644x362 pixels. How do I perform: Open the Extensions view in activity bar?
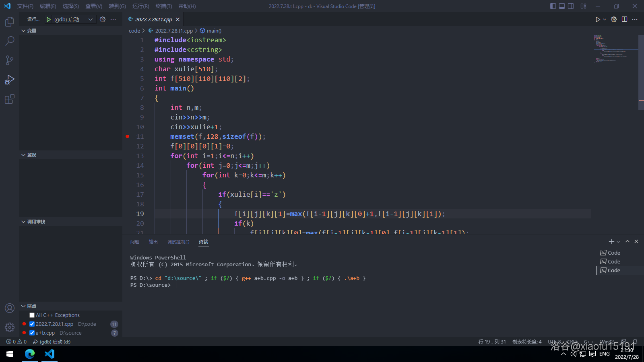[10, 99]
